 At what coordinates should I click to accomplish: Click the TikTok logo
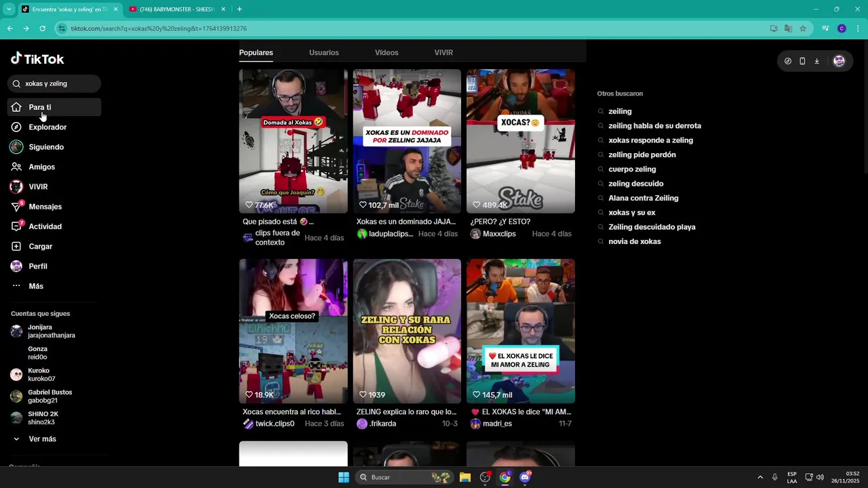(37, 59)
